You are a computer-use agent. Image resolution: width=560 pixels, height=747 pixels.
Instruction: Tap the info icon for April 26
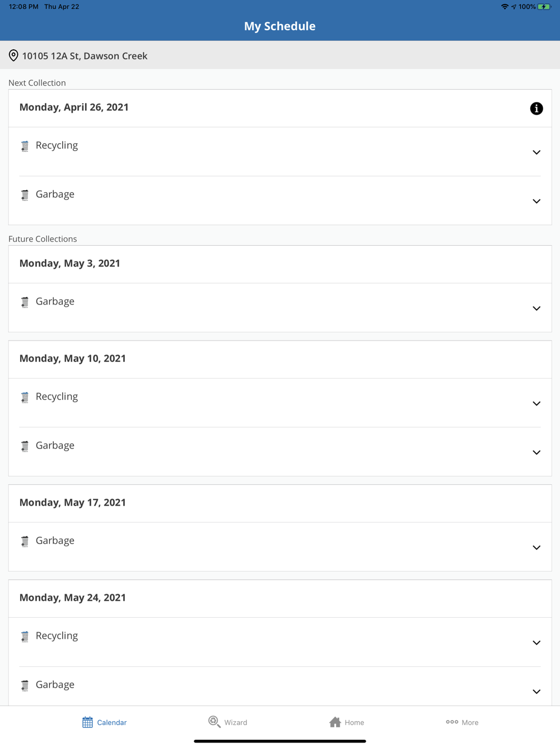click(x=536, y=109)
